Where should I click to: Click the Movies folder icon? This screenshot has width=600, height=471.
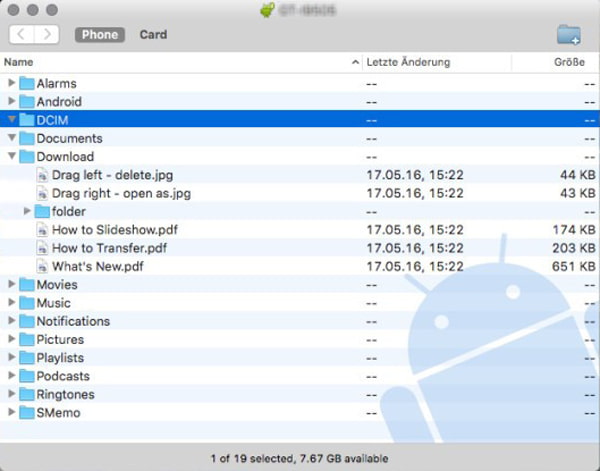tap(27, 285)
